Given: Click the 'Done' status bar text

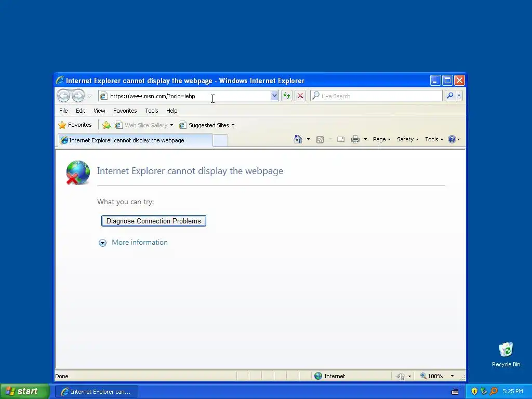Looking at the screenshot, I should click(62, 376).
